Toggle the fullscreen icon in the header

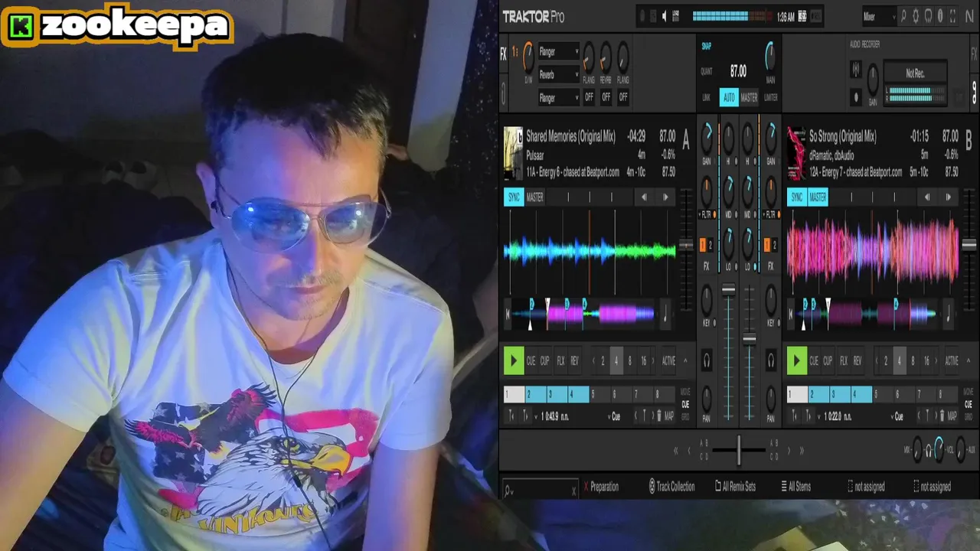(x=952, y=15)
